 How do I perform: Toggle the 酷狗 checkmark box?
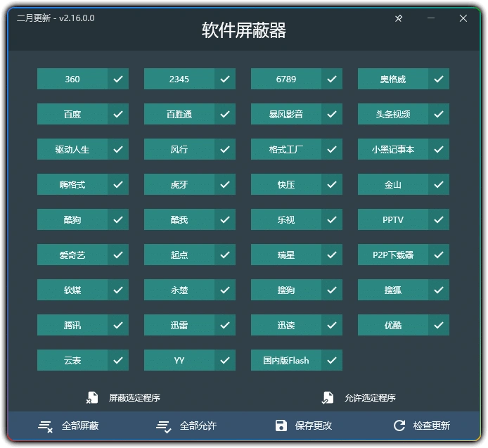click(x=118, y=220)
